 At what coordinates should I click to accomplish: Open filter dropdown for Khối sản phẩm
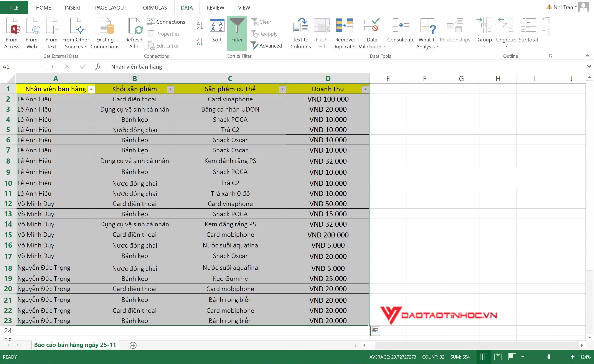[170, 89]
